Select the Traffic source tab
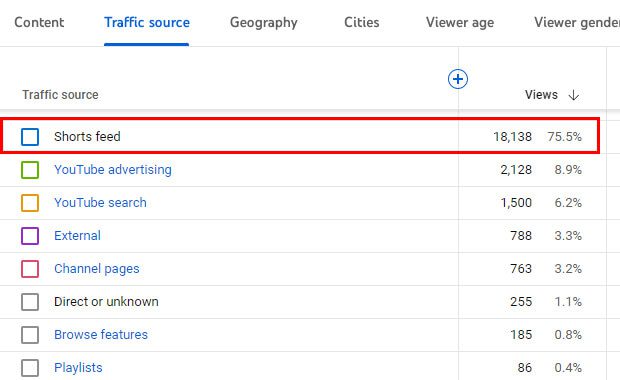 click(147, 23)
